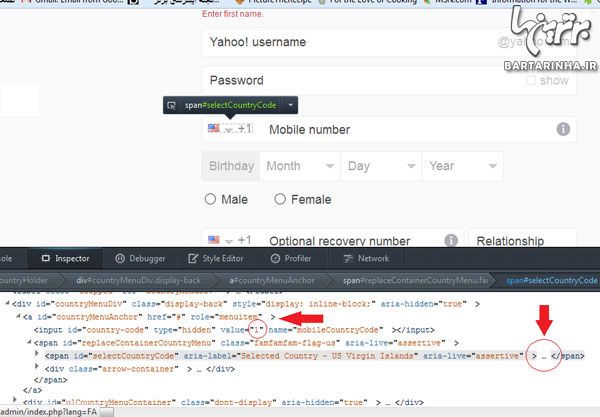Click the "menuitem" role attribute value
Viewport: 600px width, 417px height.
point(238,317)
